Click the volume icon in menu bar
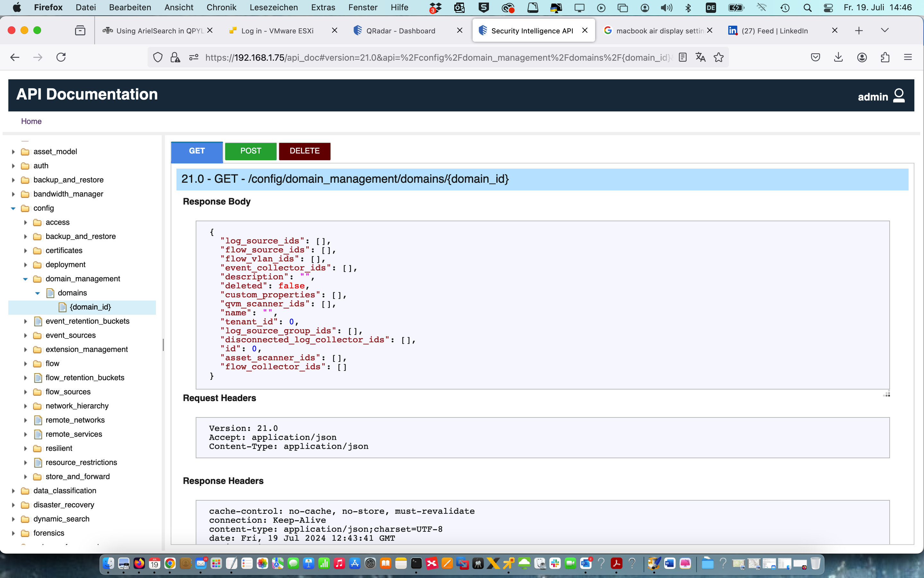The width and height of the screenshot is (924, 578). (x=666, y=8)
